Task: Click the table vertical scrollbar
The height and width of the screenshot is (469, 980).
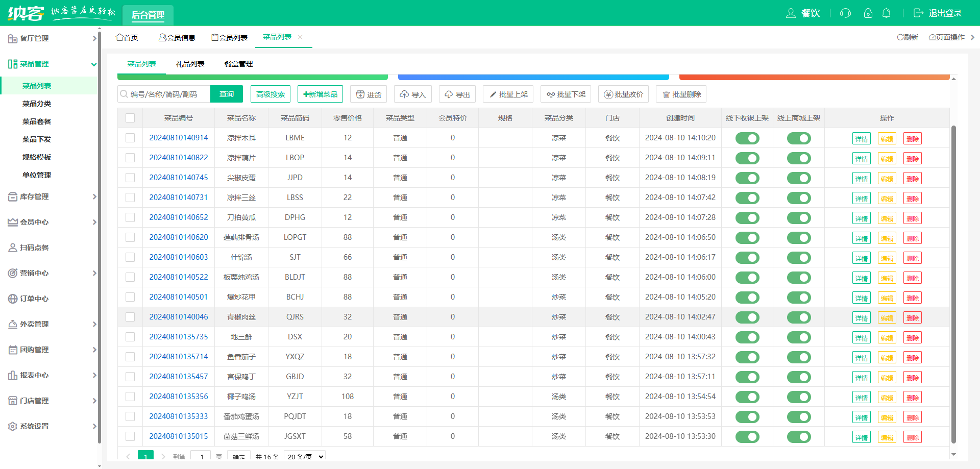Action: click(x=953, y=284)
